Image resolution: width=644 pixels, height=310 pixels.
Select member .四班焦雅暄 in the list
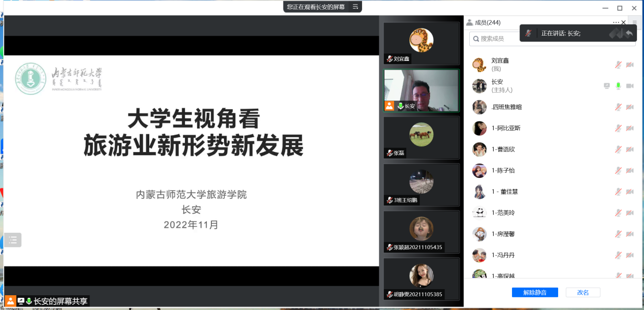pos(506,107)
